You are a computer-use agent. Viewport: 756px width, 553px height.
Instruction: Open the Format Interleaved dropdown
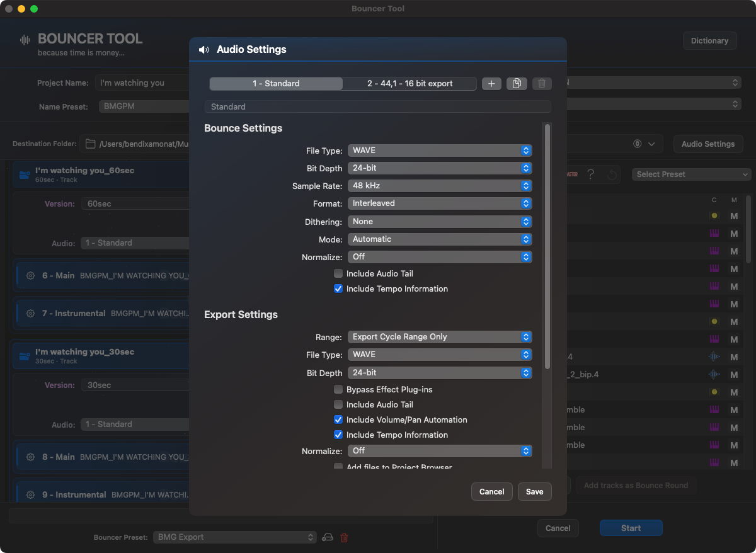(x=440, y=203)
